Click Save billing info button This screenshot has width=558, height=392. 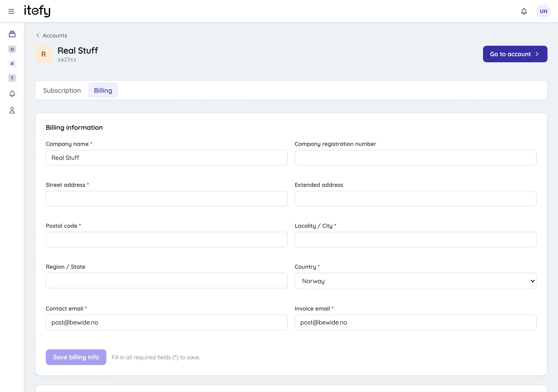click(x=76, y=357)
